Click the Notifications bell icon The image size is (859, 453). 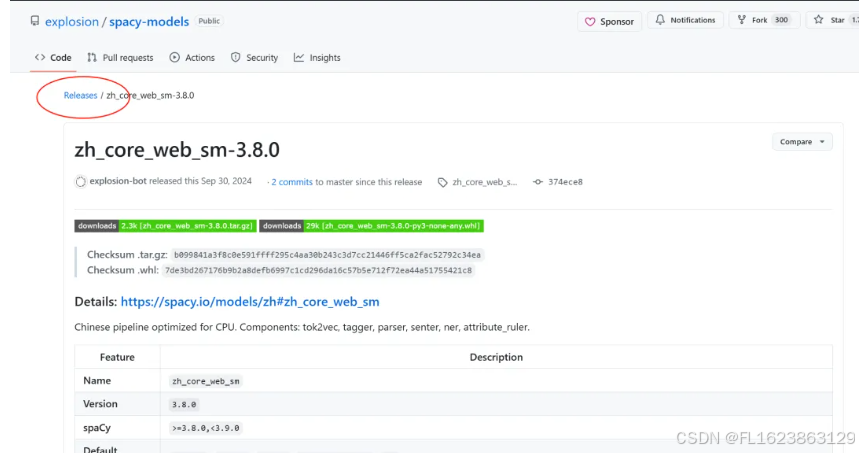point(660,20)
